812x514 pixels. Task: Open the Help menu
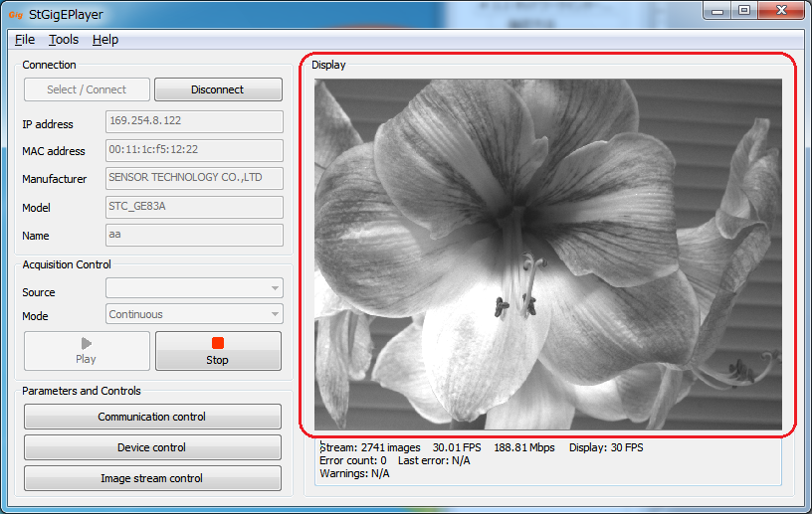[x=104, y=40]
